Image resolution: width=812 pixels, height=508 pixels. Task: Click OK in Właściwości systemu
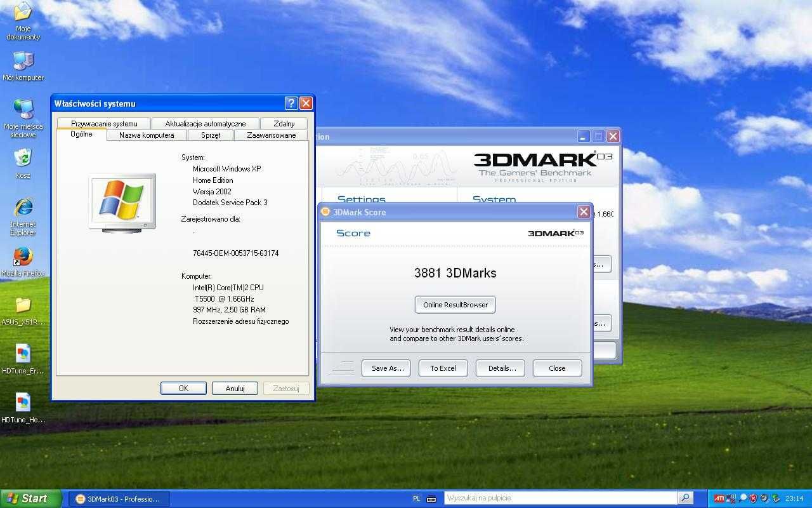(183, 388)
